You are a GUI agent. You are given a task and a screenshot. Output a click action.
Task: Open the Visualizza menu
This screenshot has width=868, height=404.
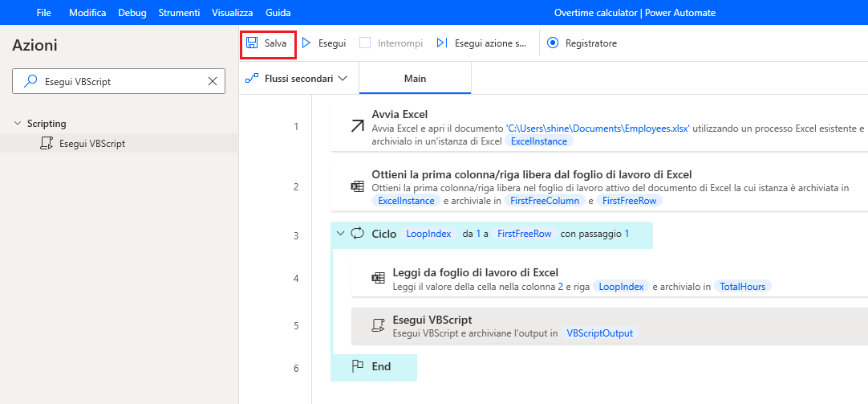232,12
